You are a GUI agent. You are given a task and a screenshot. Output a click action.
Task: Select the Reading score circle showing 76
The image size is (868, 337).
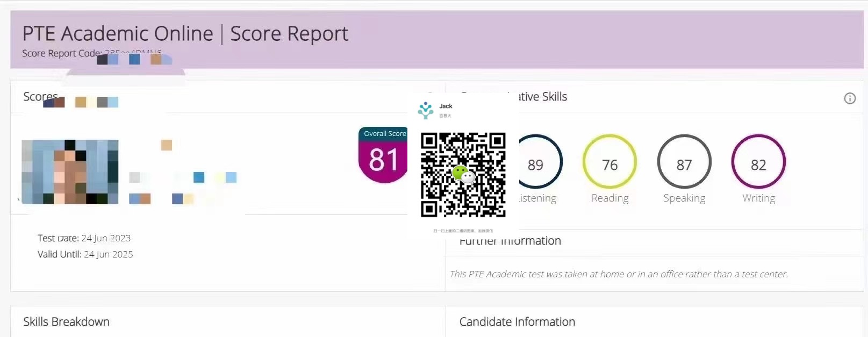609,162
